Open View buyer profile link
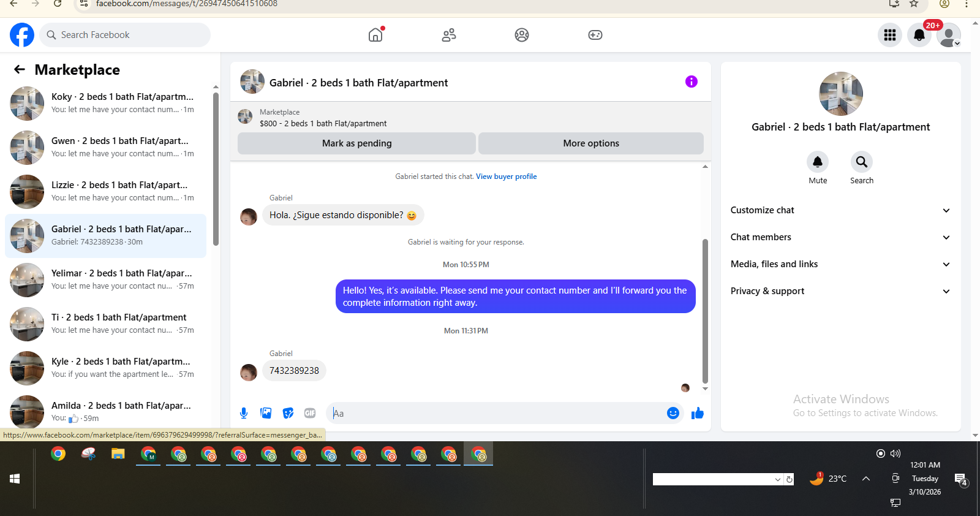Viewport: 980px width, 516px height. (506, 176)
